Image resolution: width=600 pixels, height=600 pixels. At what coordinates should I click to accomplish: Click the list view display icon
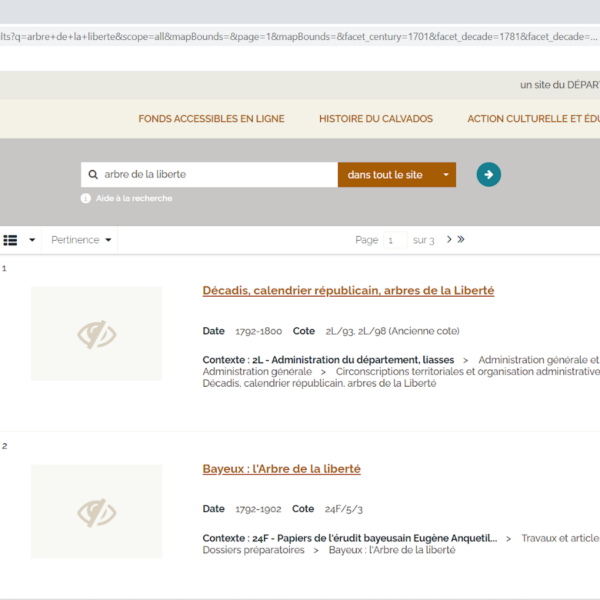tap(11, 240)
